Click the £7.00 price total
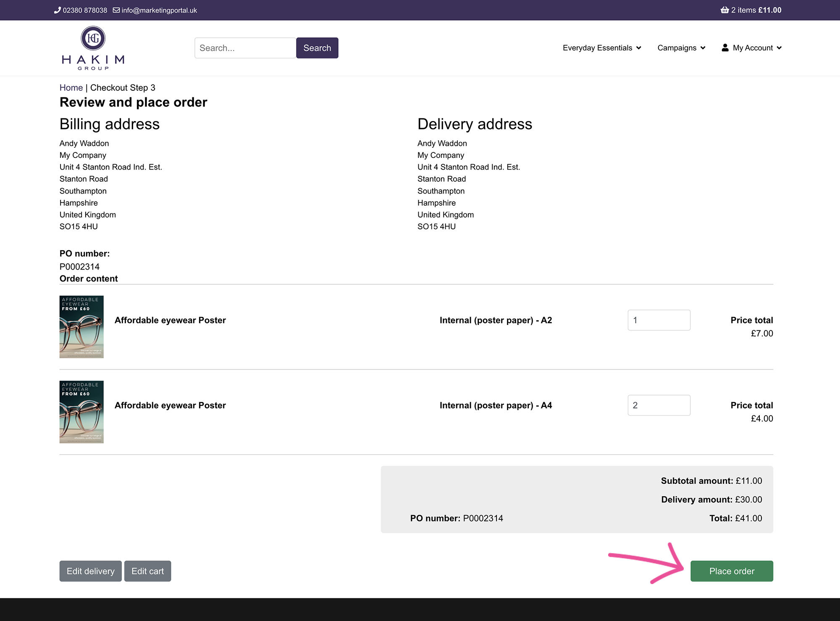Viewport: 840px width, 621px height. (762, 333)
